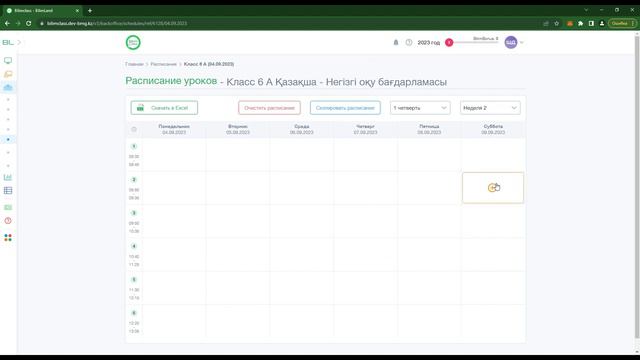Select the blue school building sidebar icon
Viewport: 640px width, 360px height.
(8, 87)
